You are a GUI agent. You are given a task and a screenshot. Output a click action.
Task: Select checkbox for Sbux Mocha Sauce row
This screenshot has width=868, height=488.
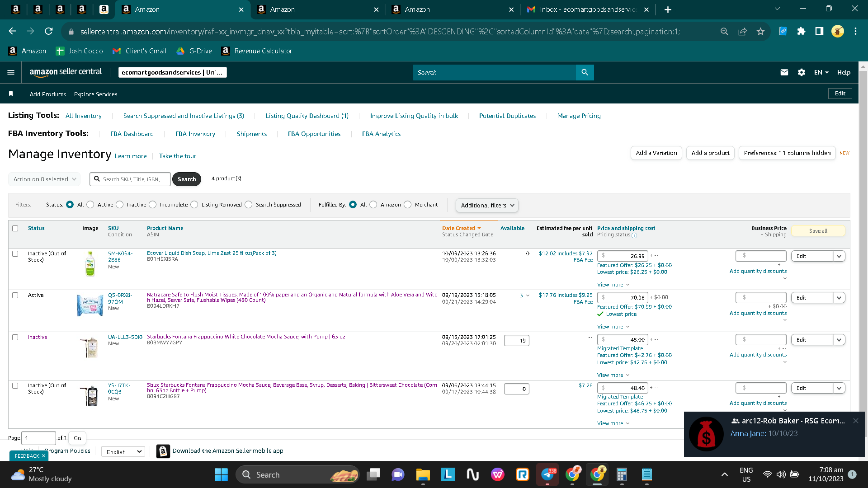click(x=15, y=385)
